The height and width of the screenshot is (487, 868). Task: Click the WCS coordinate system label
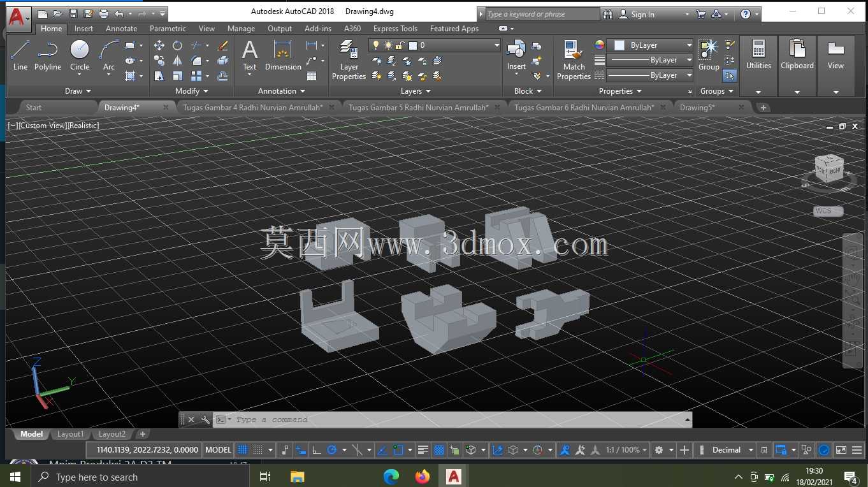click(828, 211)
